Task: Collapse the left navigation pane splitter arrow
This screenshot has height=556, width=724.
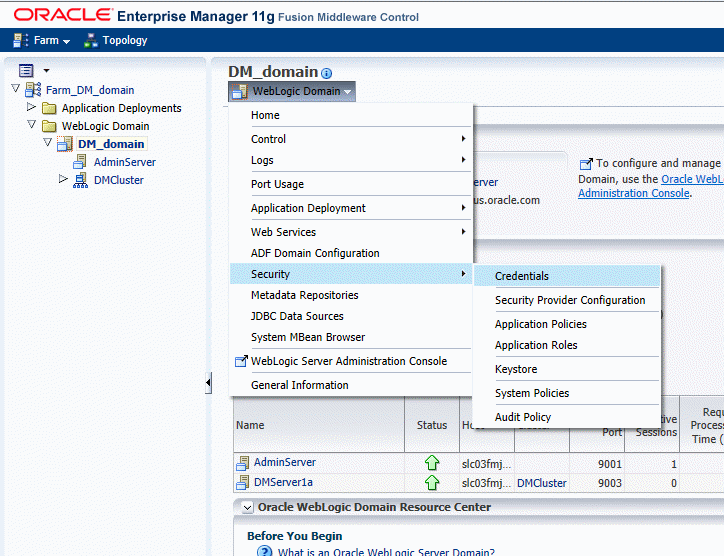Action: 208,383
